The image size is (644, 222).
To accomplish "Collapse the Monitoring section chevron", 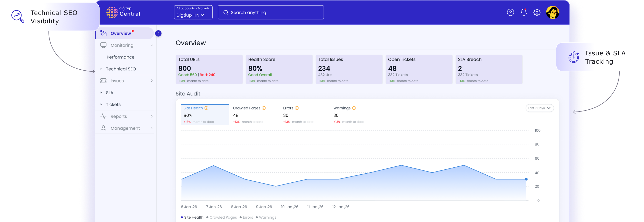I will tap(152, 45).
